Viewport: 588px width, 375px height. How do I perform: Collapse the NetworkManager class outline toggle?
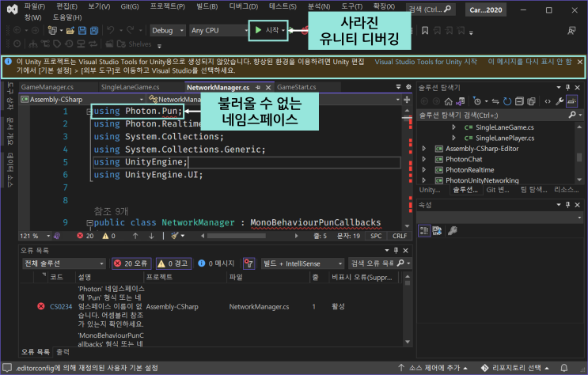point(89,223)
